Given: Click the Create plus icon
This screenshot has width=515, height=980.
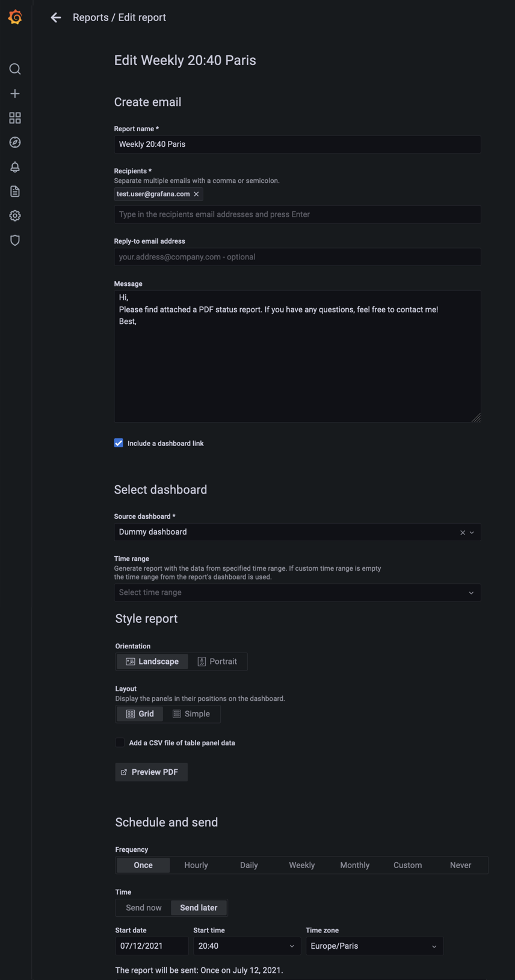Looking at the screenshot, I should [x=15, y=94].
